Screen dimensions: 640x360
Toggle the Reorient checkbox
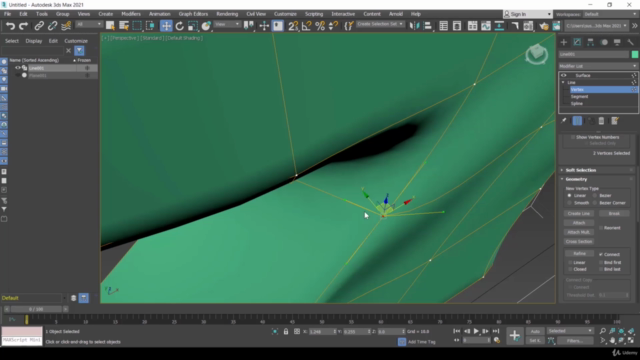click(x=601, y=228)
